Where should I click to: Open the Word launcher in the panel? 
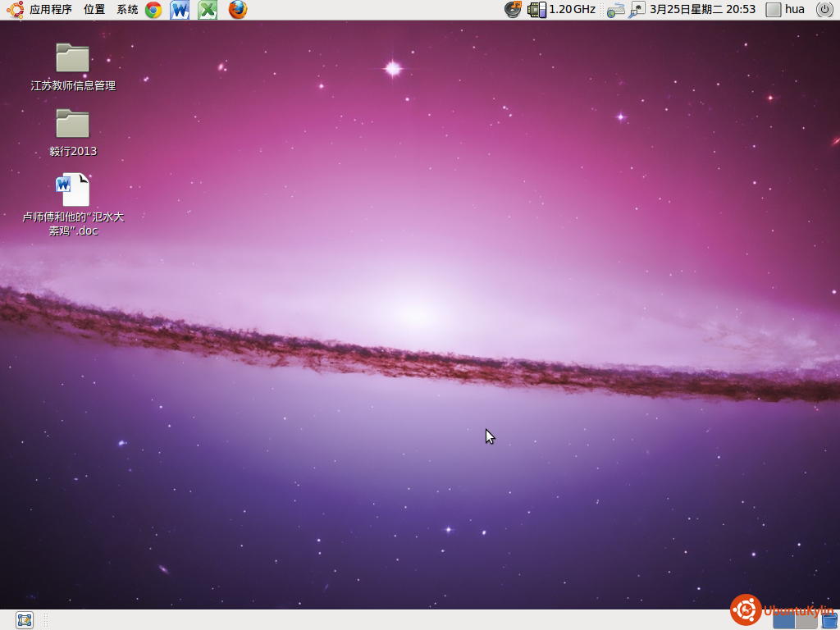pos(180,10)
